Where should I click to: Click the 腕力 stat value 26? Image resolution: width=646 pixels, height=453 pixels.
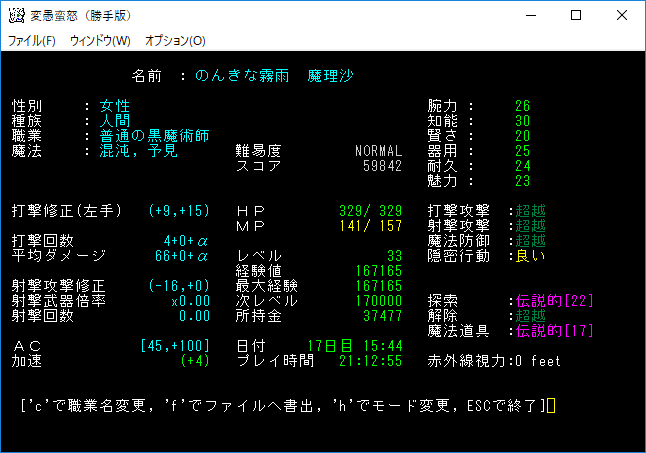522,106
